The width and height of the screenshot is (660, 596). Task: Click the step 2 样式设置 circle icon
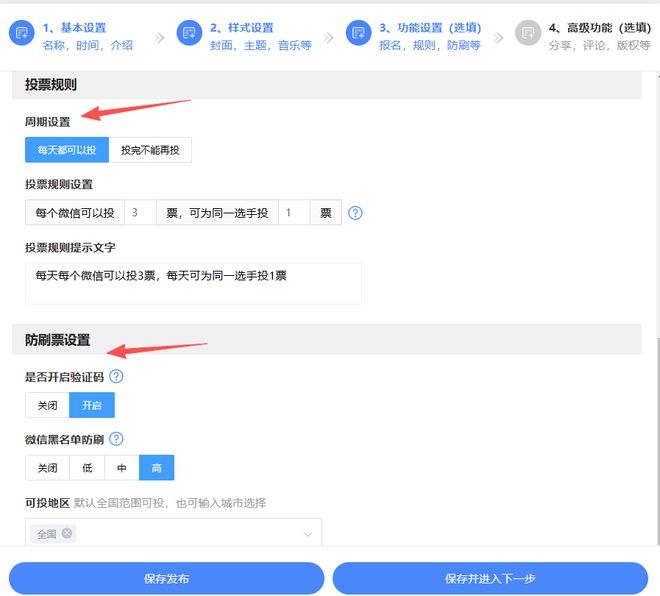(189, 34)
